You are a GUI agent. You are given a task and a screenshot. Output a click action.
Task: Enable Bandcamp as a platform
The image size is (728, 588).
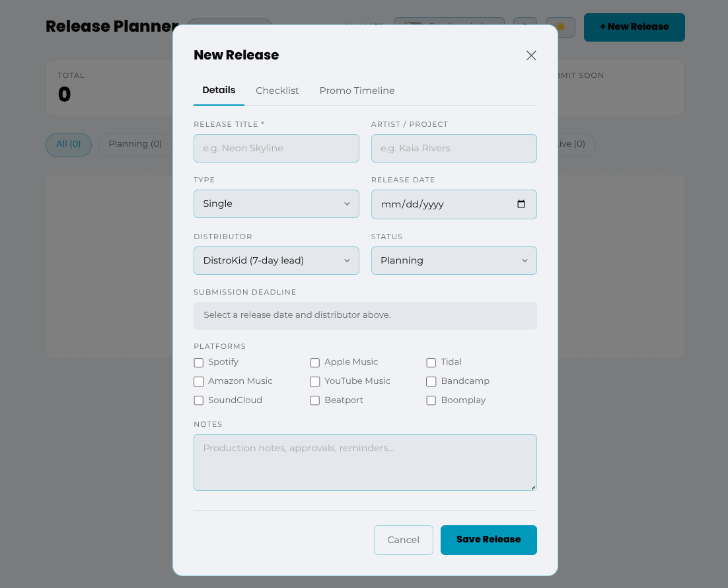click(431, 381)
